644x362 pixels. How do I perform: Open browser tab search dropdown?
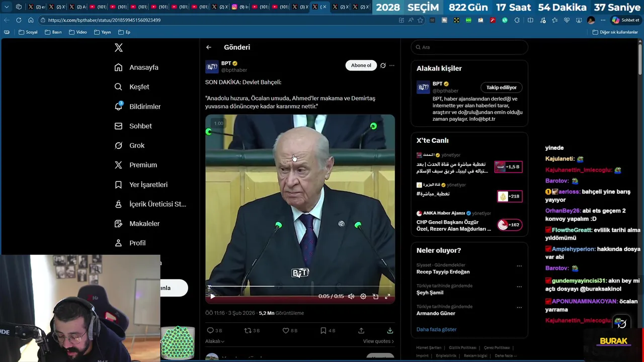coord(7,7)
